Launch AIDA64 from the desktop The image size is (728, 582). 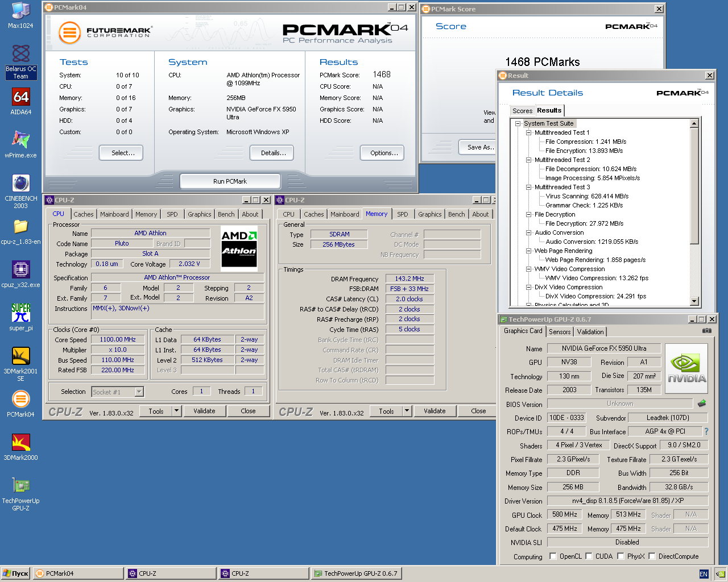click(x=20, y=102)
